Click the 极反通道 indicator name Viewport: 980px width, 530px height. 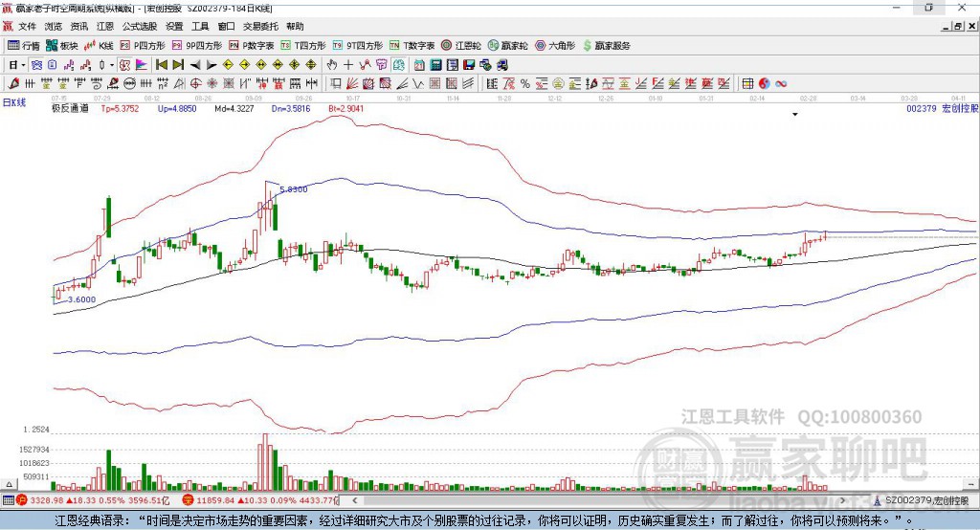(70, 109)
